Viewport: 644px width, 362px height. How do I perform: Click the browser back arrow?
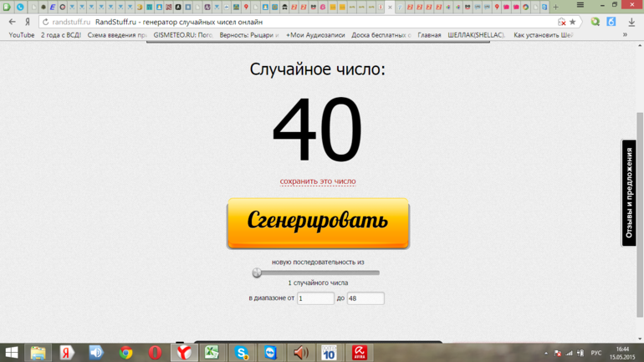[x=12, y=22]
